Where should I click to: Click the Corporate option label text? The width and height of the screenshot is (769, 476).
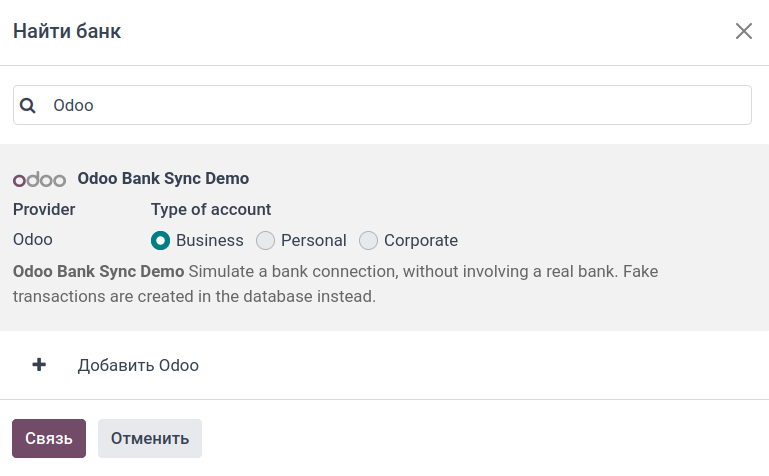420,240
